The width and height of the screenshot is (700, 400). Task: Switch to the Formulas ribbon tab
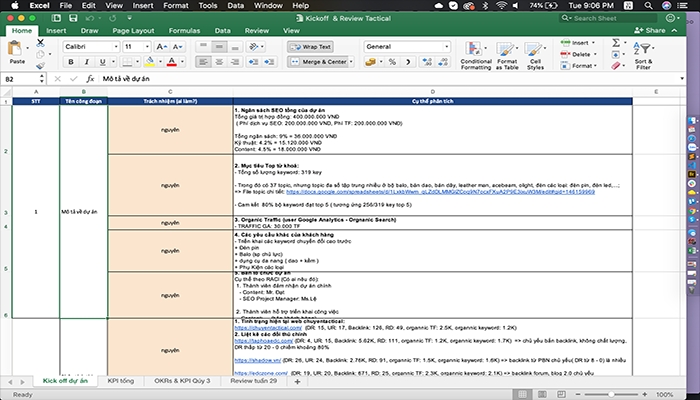184,30
